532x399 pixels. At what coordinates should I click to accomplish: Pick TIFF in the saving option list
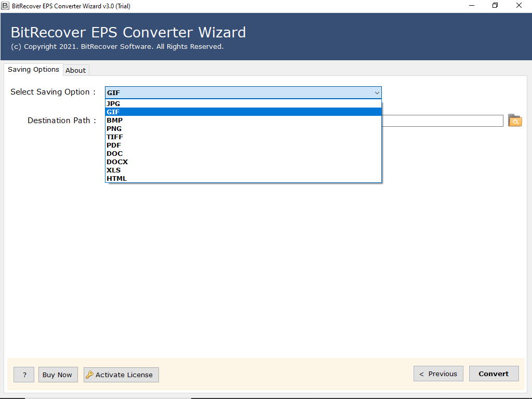coord(243,137)
